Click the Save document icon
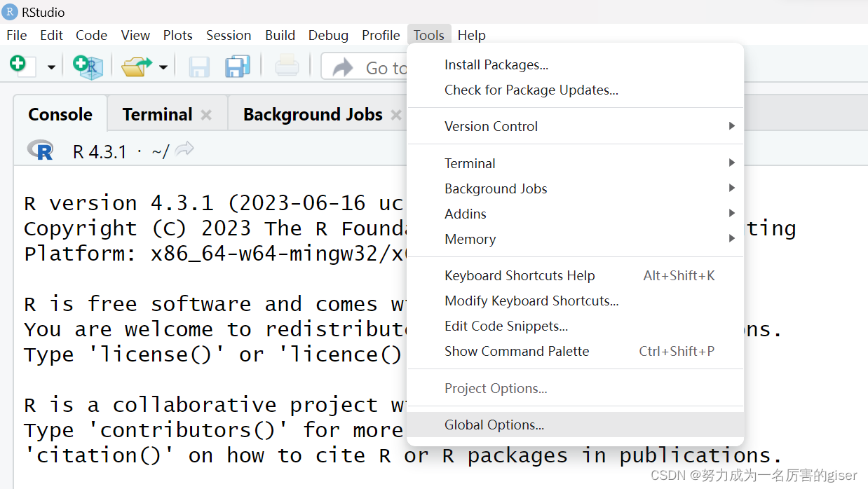 click(x=199, y=67)
